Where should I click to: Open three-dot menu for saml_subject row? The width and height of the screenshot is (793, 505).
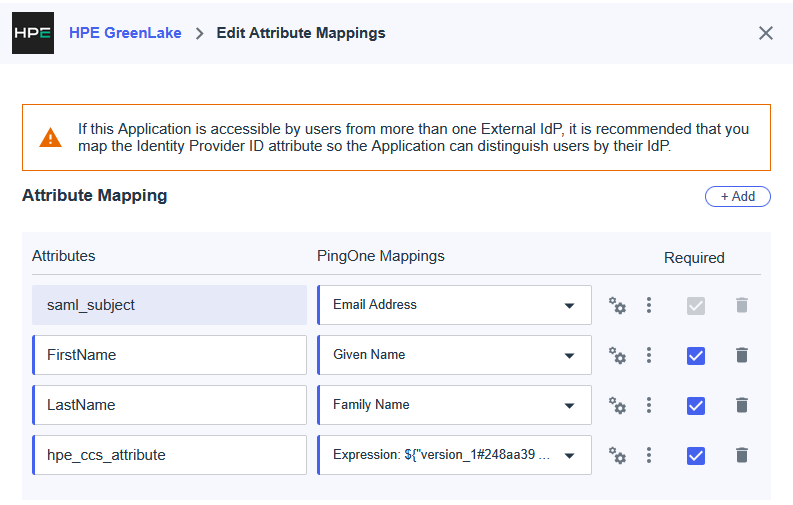click(649, 305)
